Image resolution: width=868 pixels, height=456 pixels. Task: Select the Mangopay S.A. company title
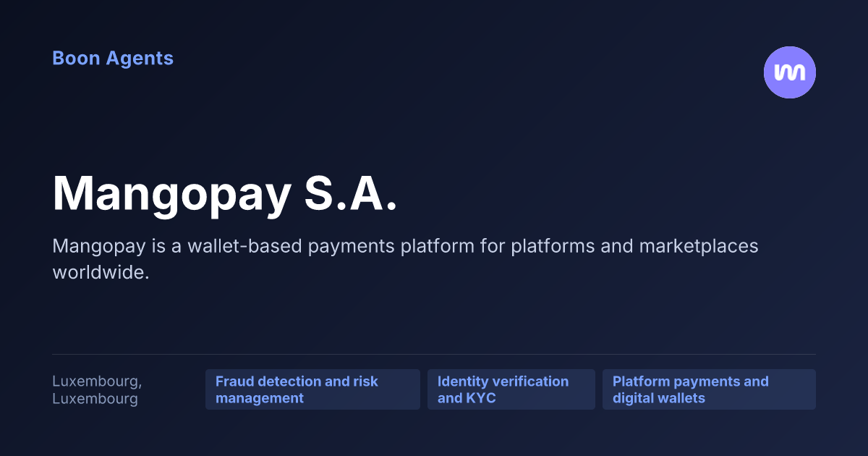pos(225,194)
